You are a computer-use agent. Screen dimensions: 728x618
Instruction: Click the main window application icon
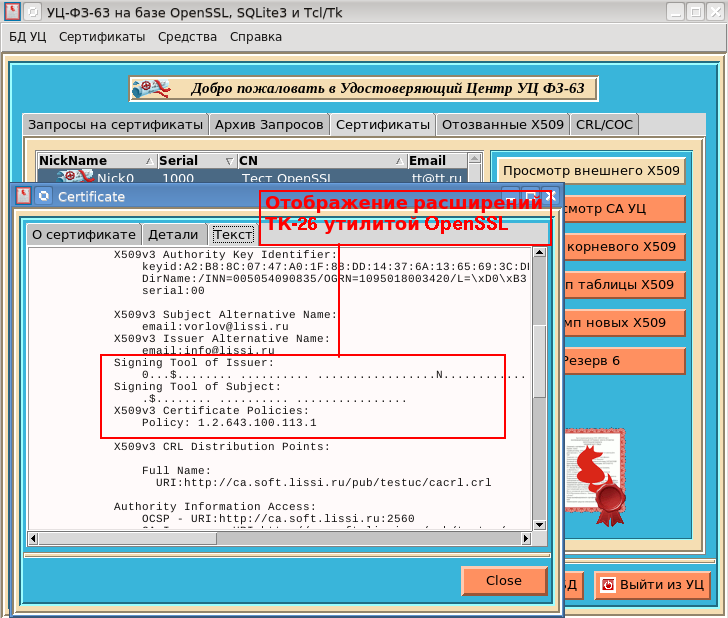click(12, 12)
